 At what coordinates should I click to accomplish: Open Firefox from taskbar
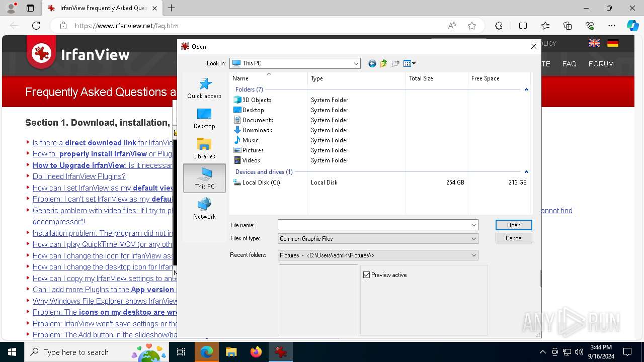coord(256,352)
